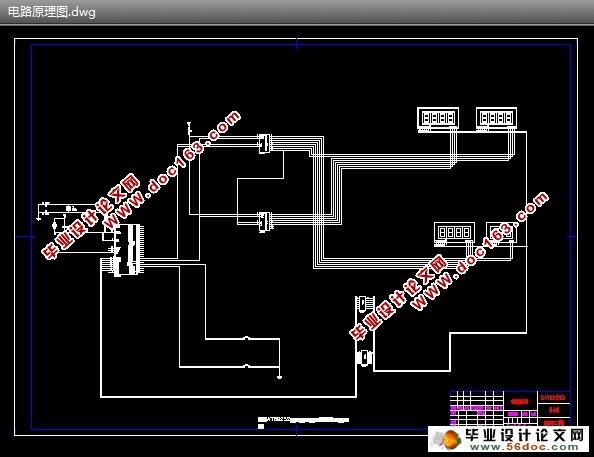Click the red title cell in the title block
Viewport: 594px width, 457px height.
coord(520,401)
